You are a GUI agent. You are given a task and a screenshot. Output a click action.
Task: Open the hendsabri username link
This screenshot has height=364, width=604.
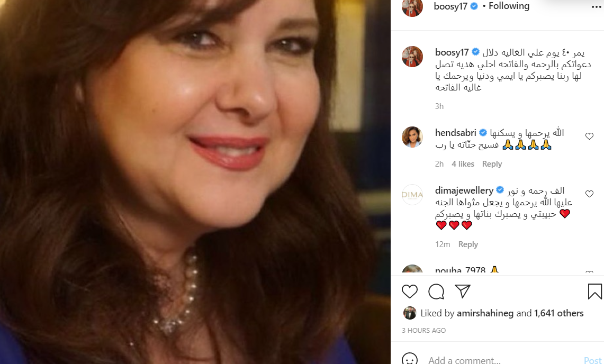[x=455, y=133]
